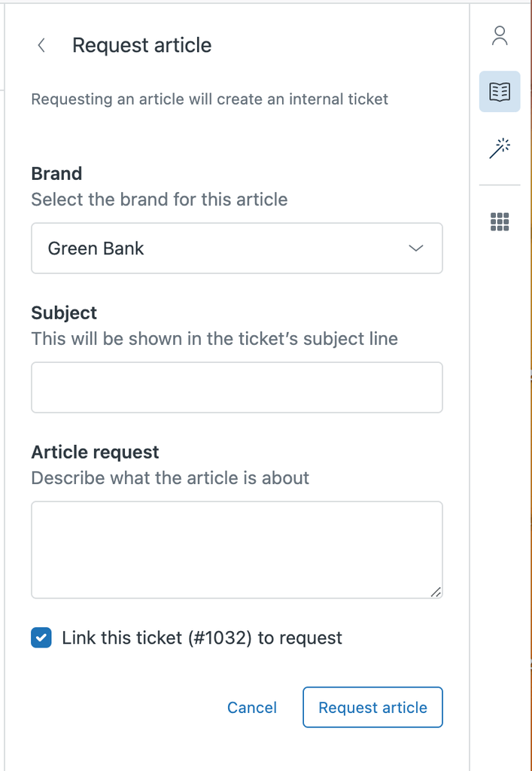This screenshot has width=532, height=771.
Task: Click the brand selector chevron arrow
Action: 415,248
